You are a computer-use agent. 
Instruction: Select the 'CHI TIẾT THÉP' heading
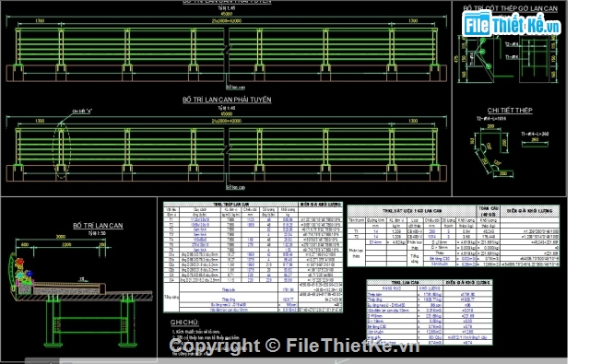pyautogui.click(x=510, y=111)
